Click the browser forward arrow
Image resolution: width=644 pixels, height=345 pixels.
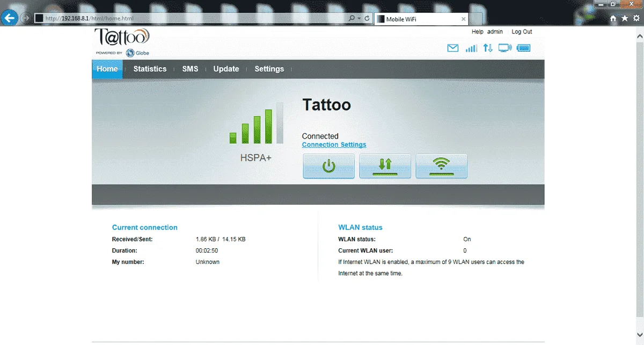[25, 18]
